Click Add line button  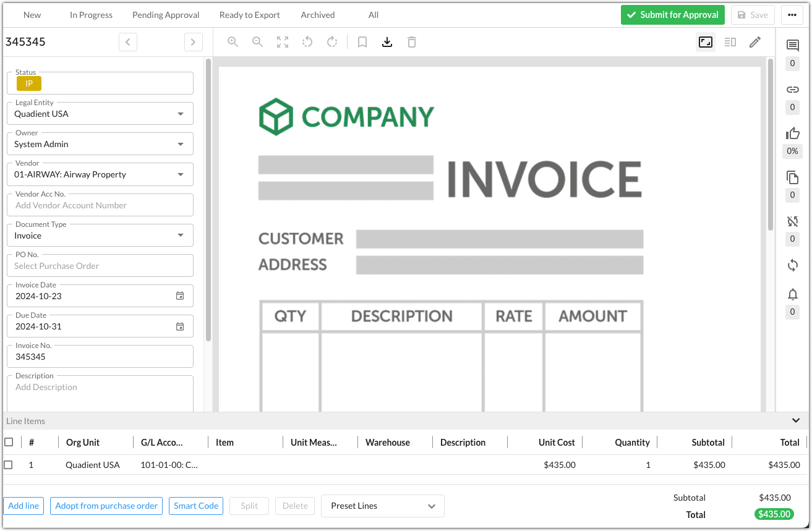24,506
